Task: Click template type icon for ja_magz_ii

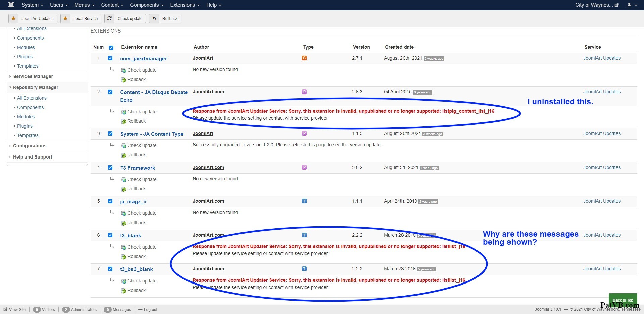Action: coord(304,201)
